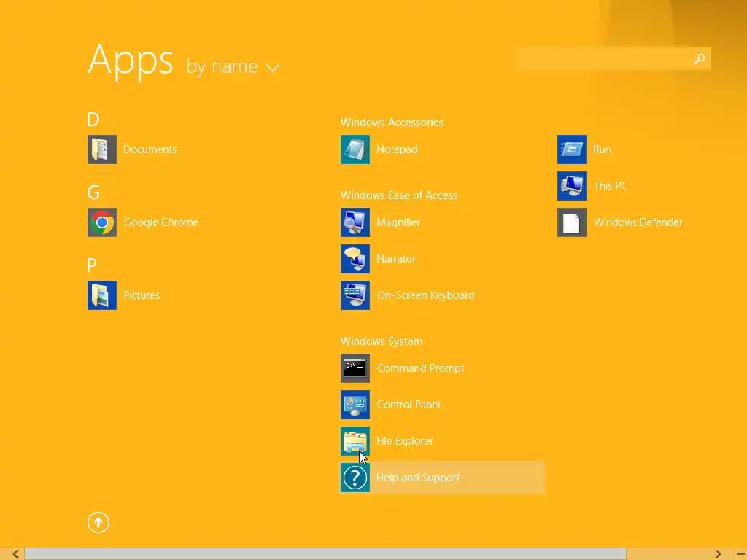747x560 pixels.
Task: Click the 'Windows Accessories' group header
Action: pos(392,122)
